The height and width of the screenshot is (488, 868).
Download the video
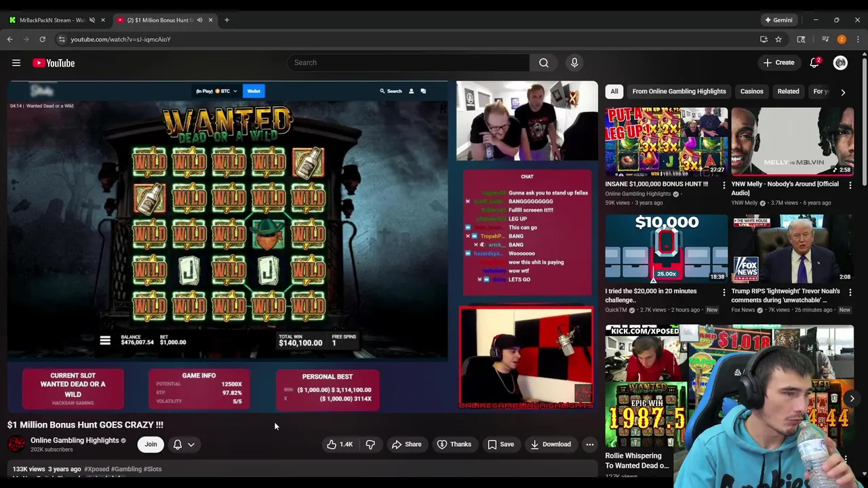(x=551, y=444)
